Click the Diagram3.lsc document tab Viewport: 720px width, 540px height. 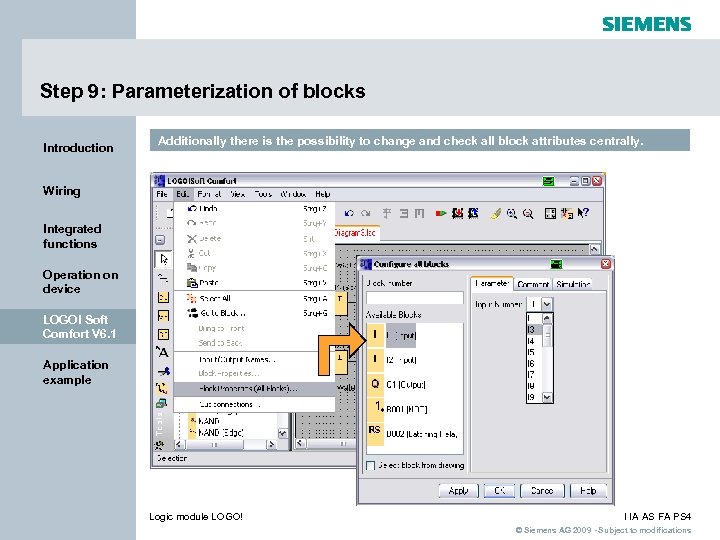point(355,233)
